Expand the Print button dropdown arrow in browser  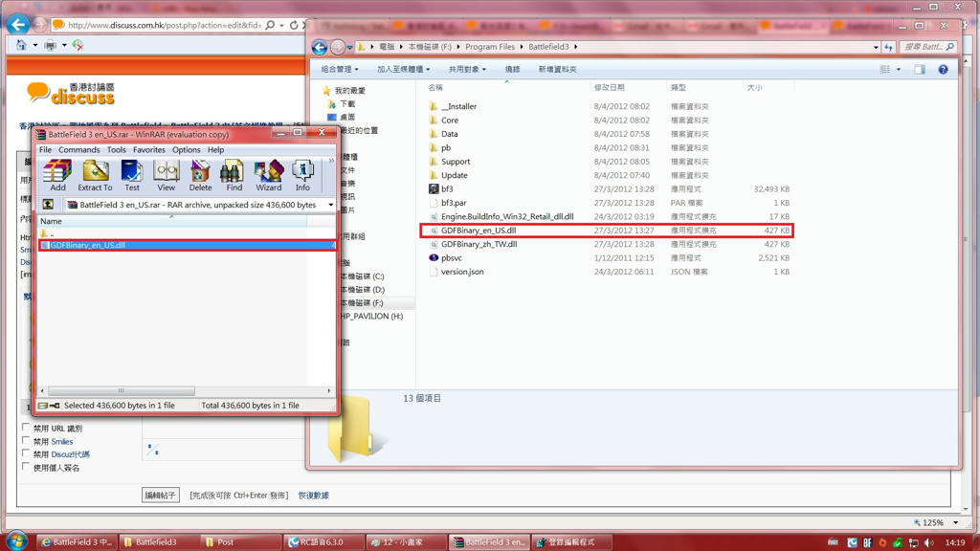coord(64,45)
